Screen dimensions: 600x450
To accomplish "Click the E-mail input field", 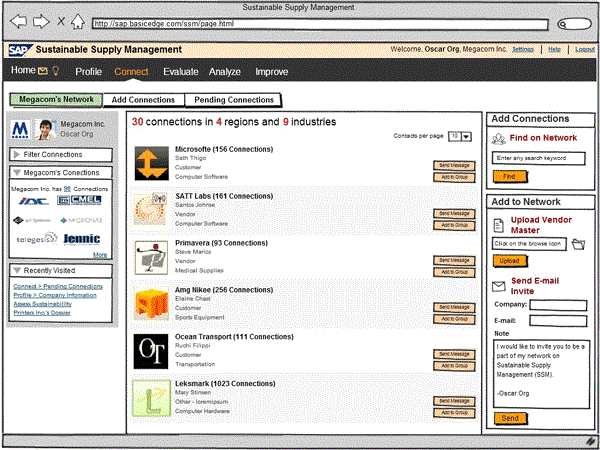I will pos(558,321).
